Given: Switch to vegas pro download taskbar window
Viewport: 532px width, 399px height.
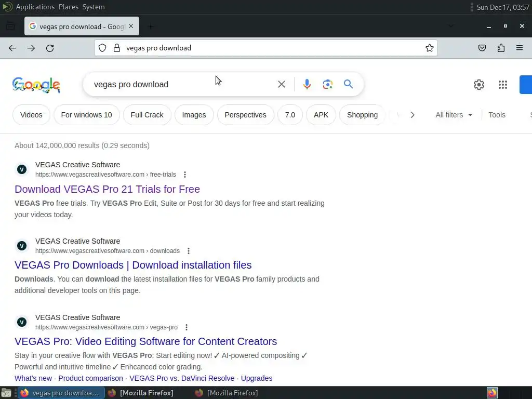Looking at the screenshot, I should (x=61, y=393).
